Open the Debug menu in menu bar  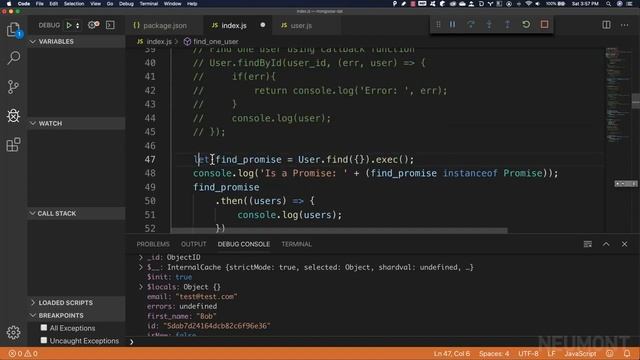[126, 4]
